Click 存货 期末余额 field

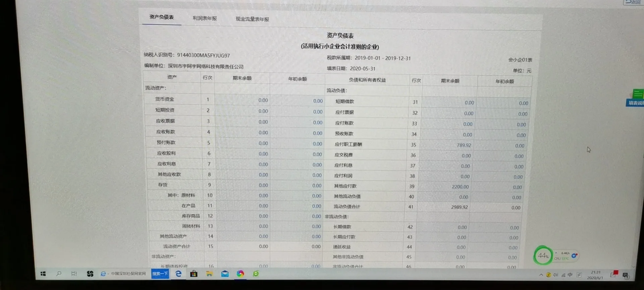click(x=243, y=185)
